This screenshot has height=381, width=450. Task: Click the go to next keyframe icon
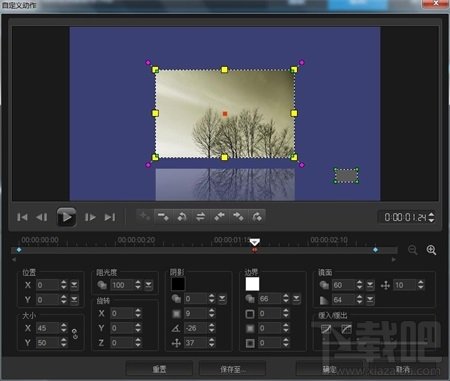(x=238, y=217)
